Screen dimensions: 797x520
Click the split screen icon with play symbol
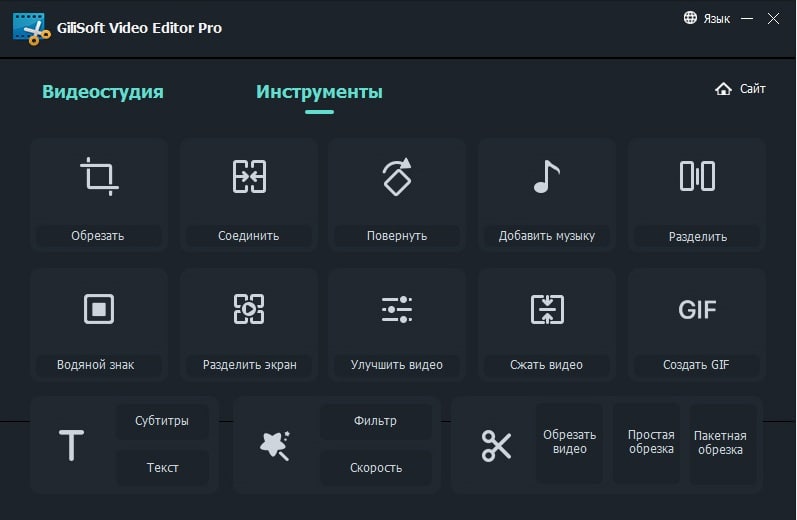(x=249, y=309)
